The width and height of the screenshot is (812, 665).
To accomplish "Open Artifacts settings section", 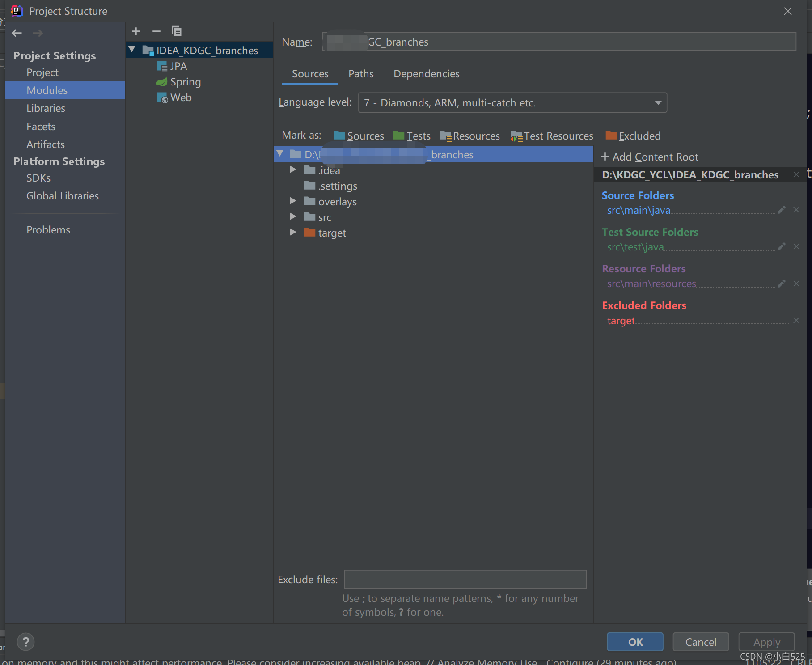I will click(46, 144).
